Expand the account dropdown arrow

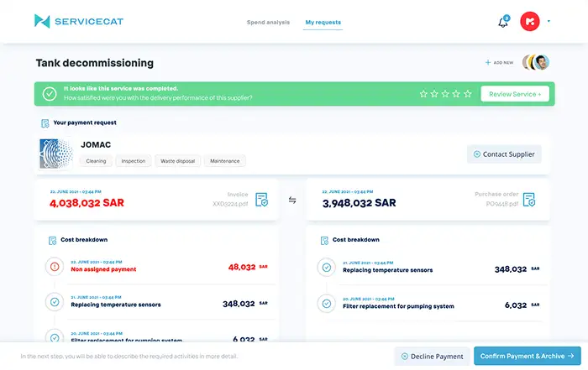(x=549, y=21)
